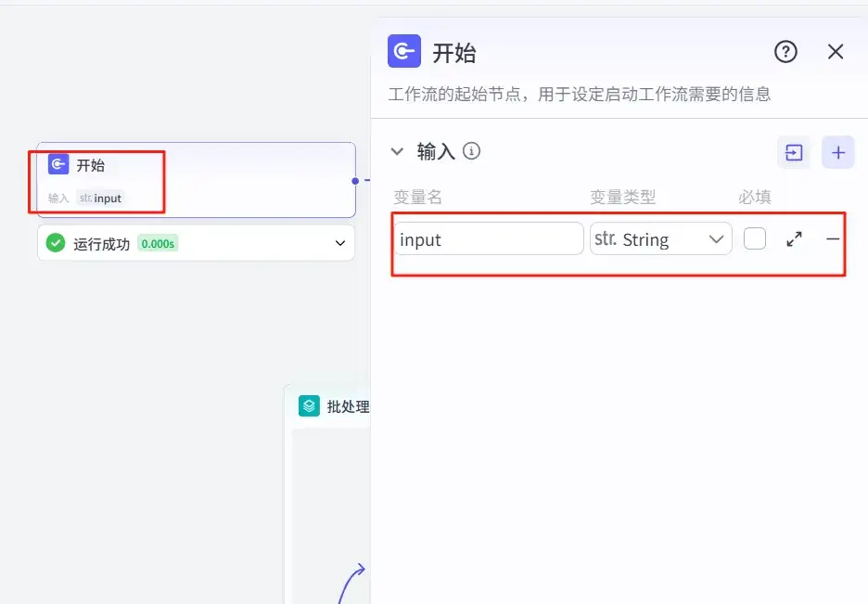Select the 开始 node on canvas

click(196, 179)
